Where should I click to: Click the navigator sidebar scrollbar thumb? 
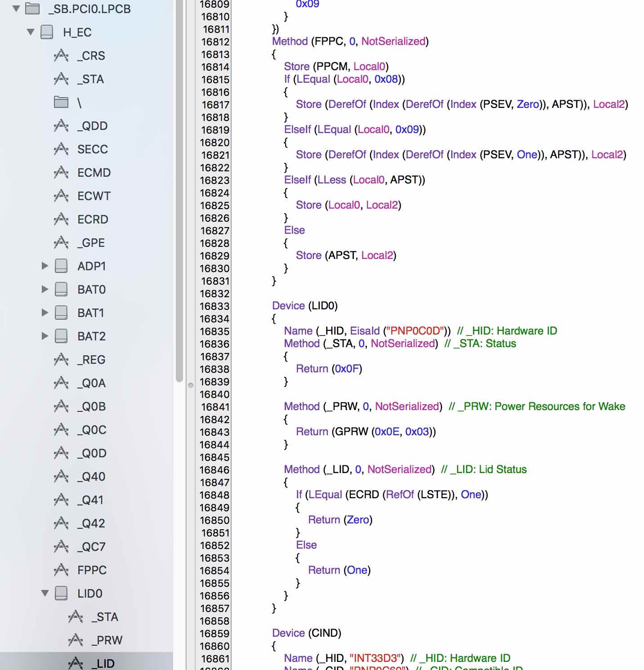click(179, 191)
